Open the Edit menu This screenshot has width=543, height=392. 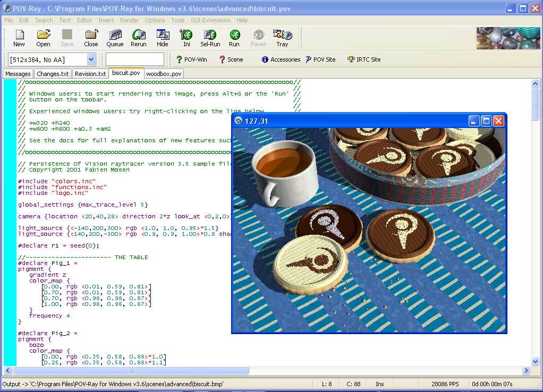point(24,20)
